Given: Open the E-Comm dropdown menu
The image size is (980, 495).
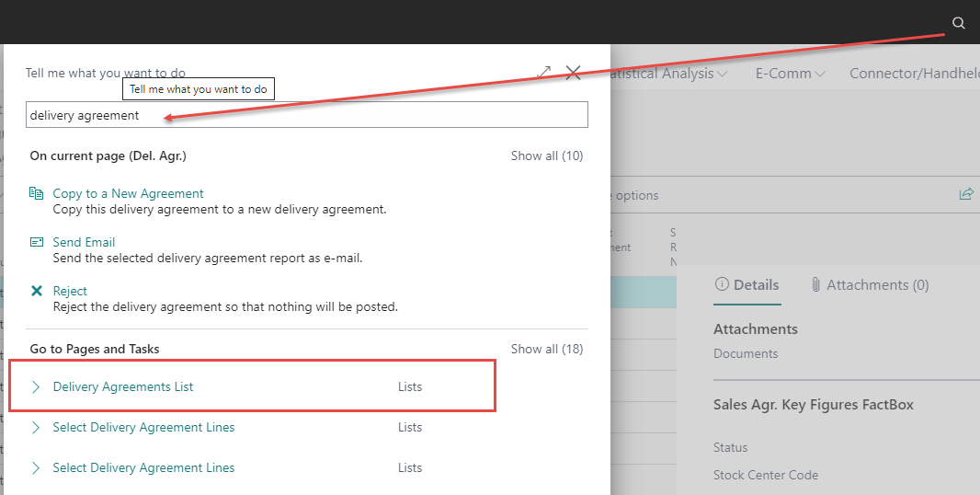Looking at the screenshot, I should pos(790,74).
